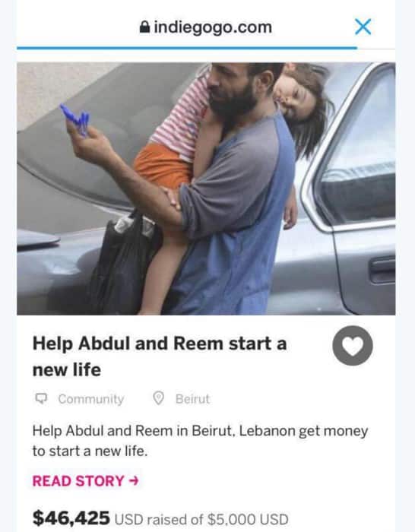Click the title Help Abdul and Reem
Viewport: 415px width, 532px height.
pyautogui.click(x=160, y=356)
